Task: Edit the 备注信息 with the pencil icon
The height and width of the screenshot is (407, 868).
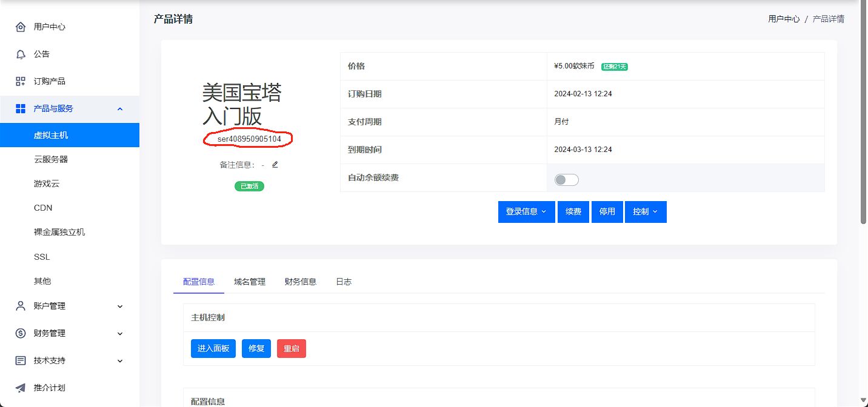Action: 275,164
